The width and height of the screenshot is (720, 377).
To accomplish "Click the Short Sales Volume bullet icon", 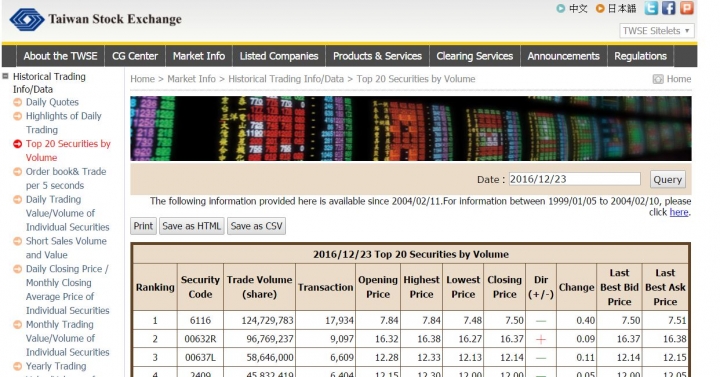I will point(17,241).
